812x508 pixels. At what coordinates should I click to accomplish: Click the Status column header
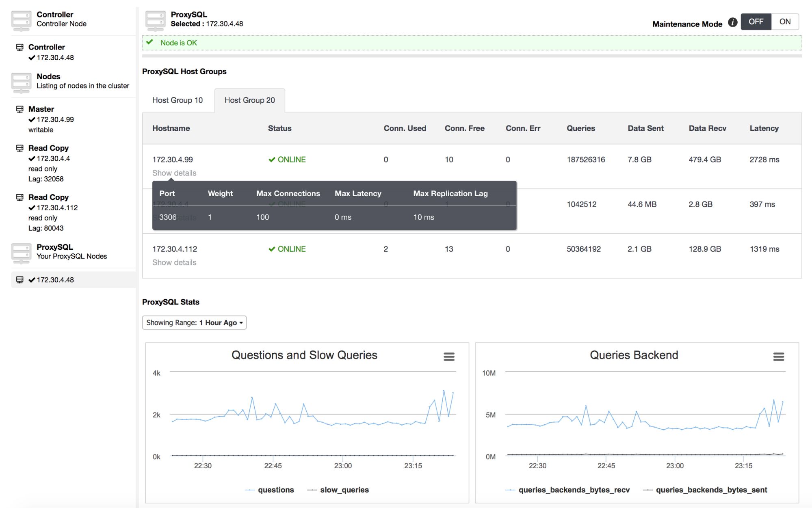279,128
